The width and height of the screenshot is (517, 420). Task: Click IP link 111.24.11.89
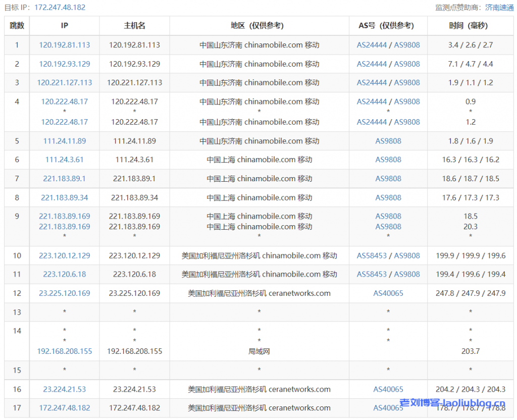click(x=65, y=141)
